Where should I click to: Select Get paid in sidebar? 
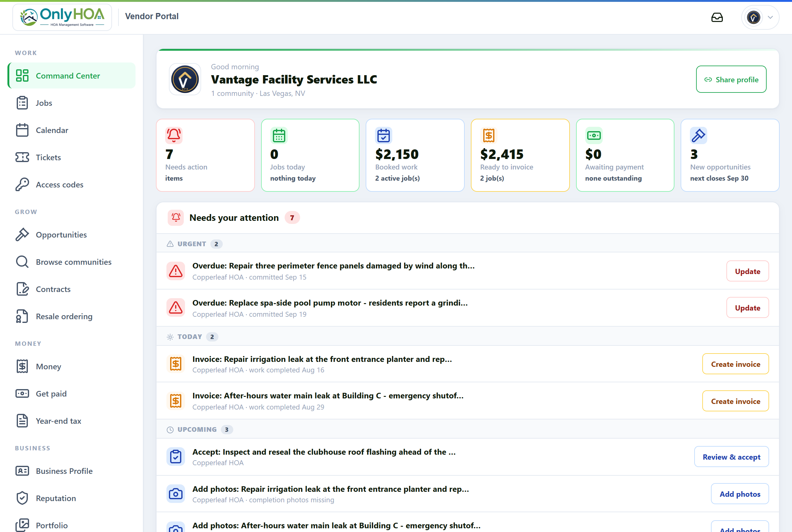click(72, 393)
